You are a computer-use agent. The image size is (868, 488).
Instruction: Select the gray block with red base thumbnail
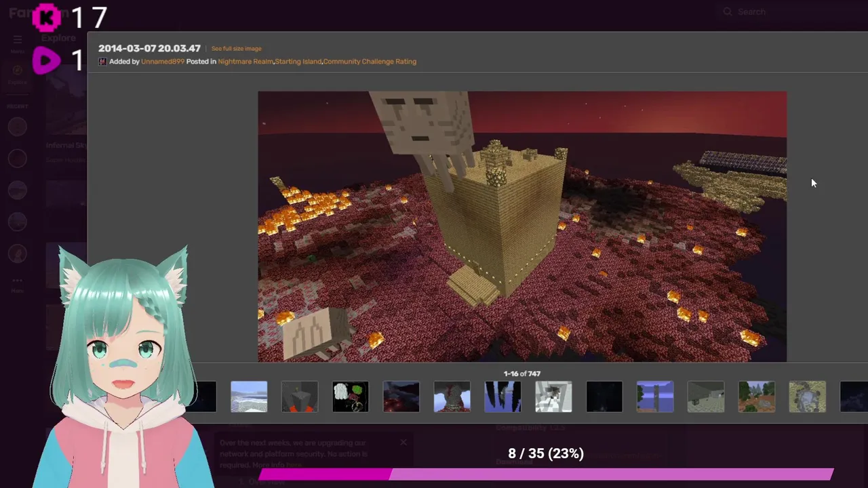coord(300,396)
